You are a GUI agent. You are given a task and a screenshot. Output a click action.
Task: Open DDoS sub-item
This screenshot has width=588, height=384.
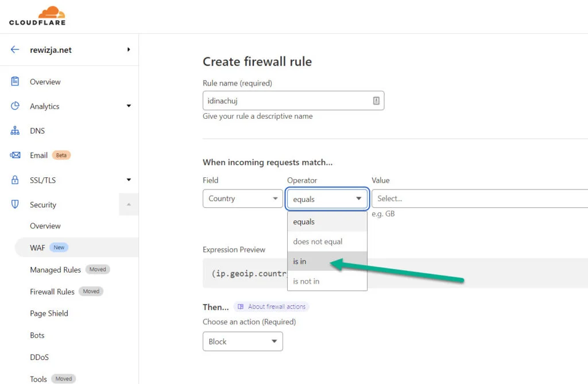click(40, 357)
